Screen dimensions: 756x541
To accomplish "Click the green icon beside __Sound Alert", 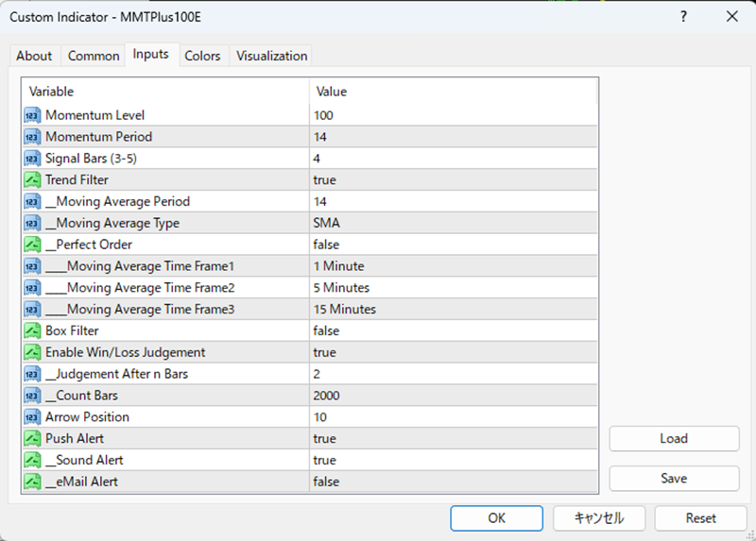I will [x=32, y=461].
